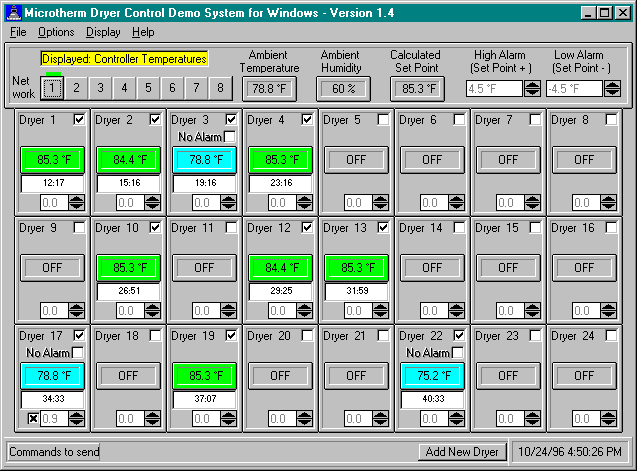Adjust the High Alarm spinner arrows

pyautogui.click(x=532, y=88)
